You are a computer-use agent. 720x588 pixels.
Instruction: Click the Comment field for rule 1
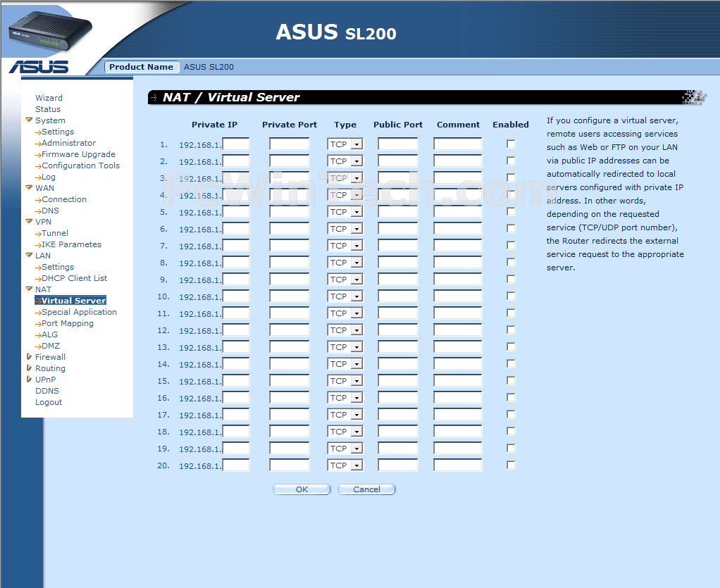tap(458, 144)
